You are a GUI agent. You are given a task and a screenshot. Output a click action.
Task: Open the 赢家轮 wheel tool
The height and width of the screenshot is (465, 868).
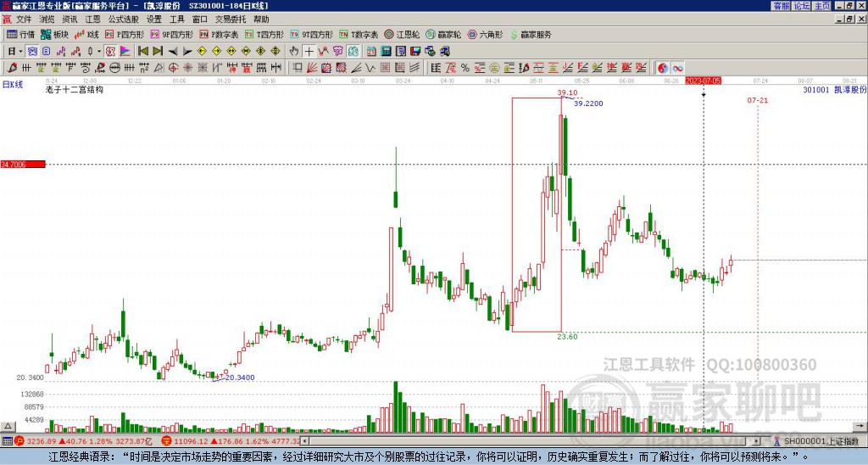point(443,34)
